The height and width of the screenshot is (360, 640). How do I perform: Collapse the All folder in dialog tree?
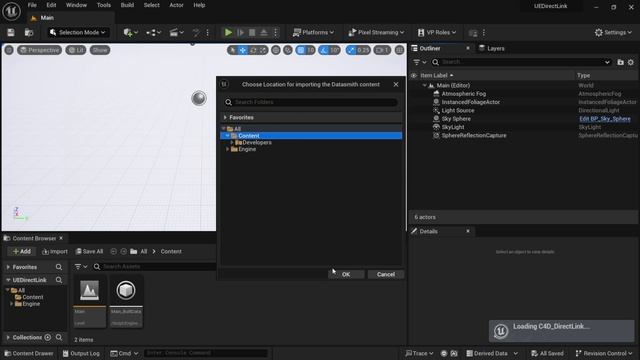point(223,129)
